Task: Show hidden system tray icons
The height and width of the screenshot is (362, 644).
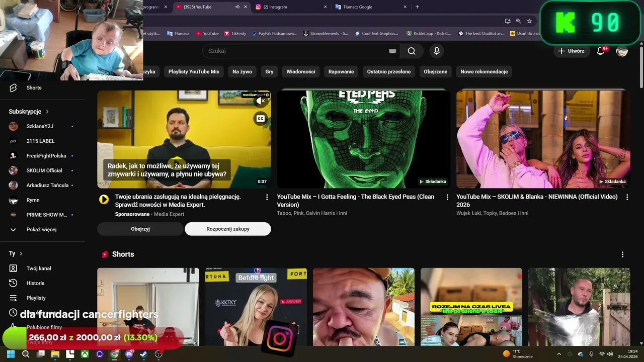Action: (x=558, y=354)
